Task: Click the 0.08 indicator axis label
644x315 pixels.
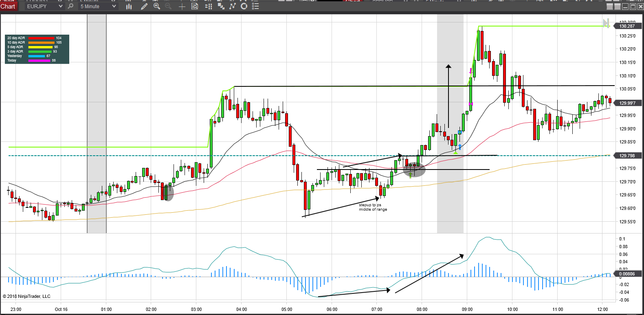Action: [623, 247]
